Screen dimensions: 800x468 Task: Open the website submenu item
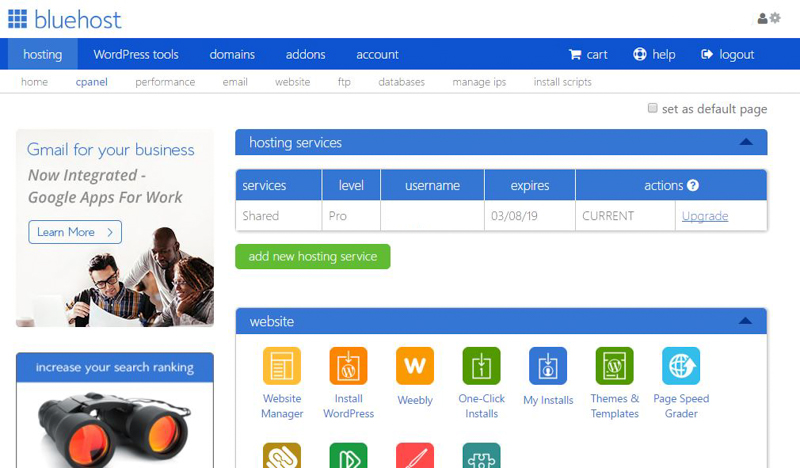pos(292,82)
